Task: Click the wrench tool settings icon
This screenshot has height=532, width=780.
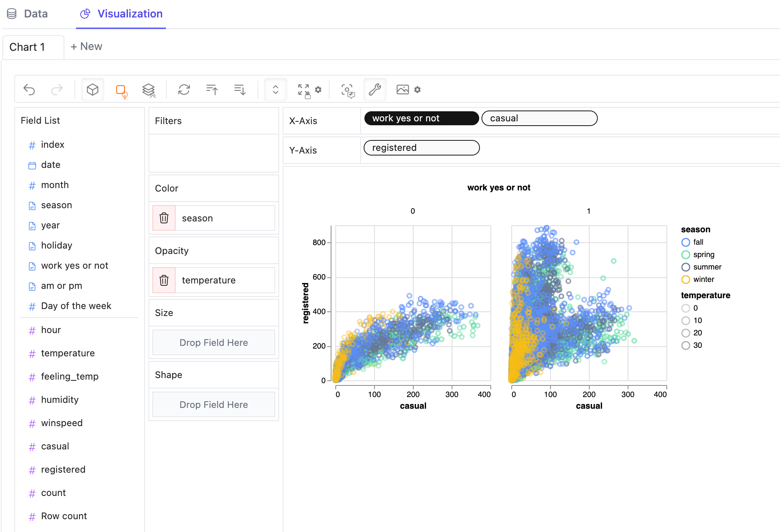Action: click(x=375, y=90)
